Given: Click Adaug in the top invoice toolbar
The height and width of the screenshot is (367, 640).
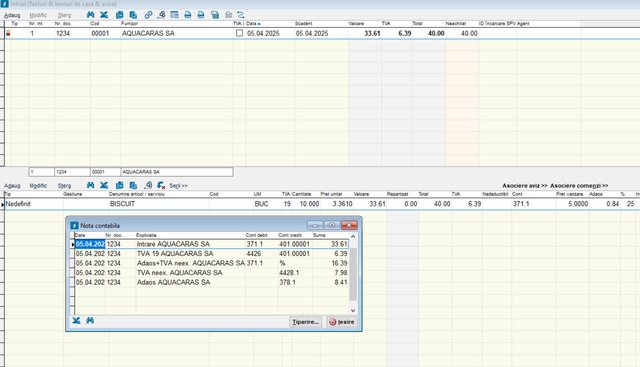Looking at the screenshot, I should 12,15.
